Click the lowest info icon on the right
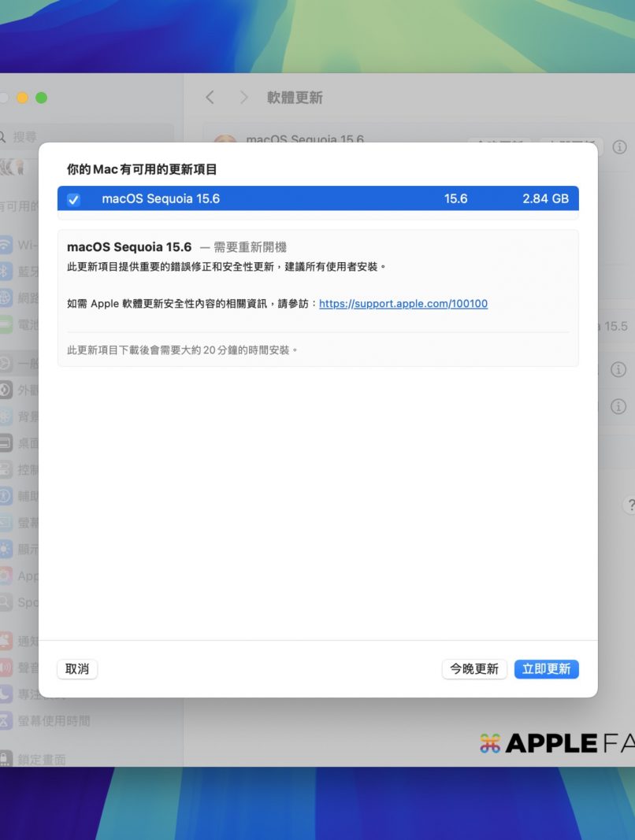Image resolution: width=635 pixels, height=840 pixels. pyautogui.click(x=619, y=406)
